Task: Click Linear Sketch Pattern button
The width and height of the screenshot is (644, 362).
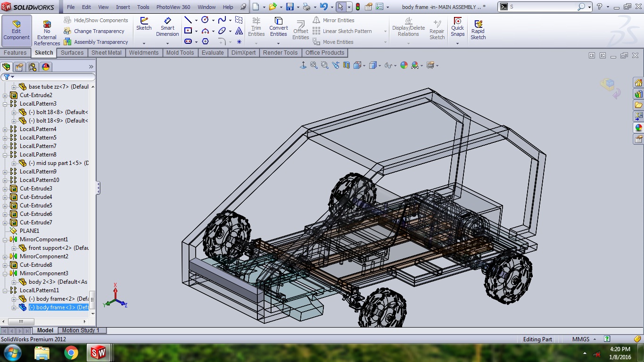Action: coord(342,31)
